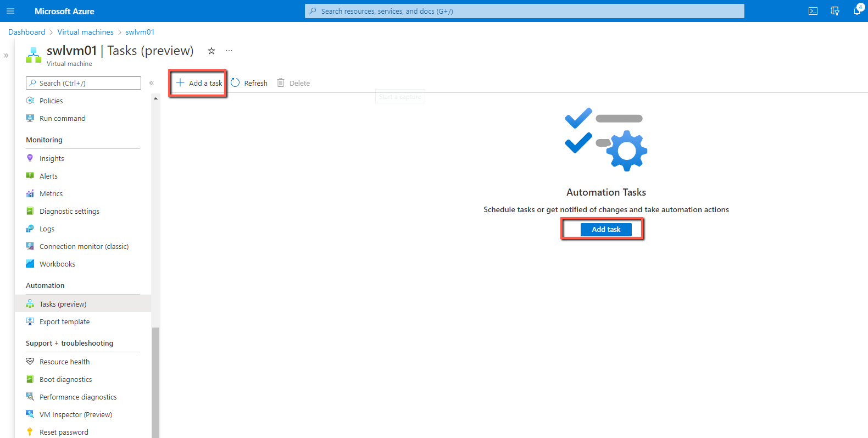868x438 pixels.
Task: Open Directory and subscription filter icon
Action: pyautogui.click(x=835, y=11)
